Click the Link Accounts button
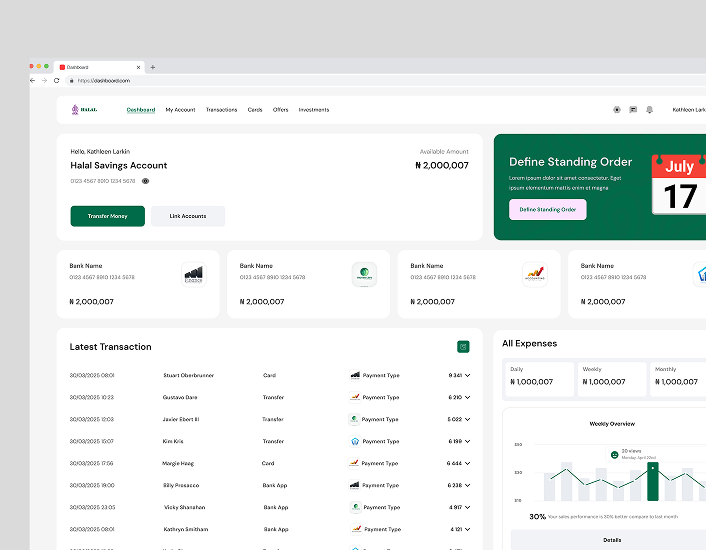Screen dimensions: 706x550 click(188, 216)
